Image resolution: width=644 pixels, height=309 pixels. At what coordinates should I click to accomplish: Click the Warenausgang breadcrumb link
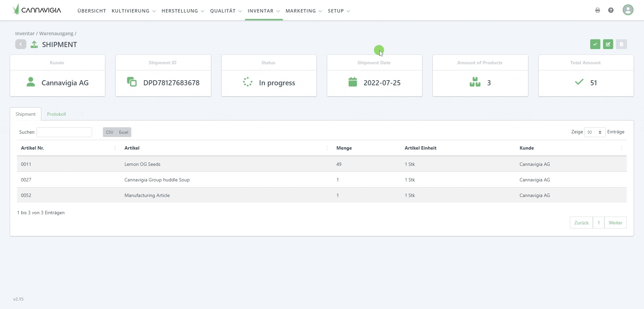pos(56,34)
